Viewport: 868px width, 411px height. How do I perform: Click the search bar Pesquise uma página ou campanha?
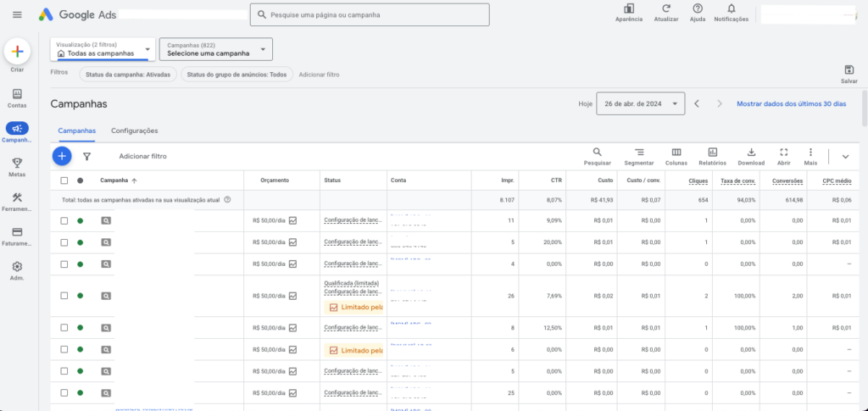(370, 15)
